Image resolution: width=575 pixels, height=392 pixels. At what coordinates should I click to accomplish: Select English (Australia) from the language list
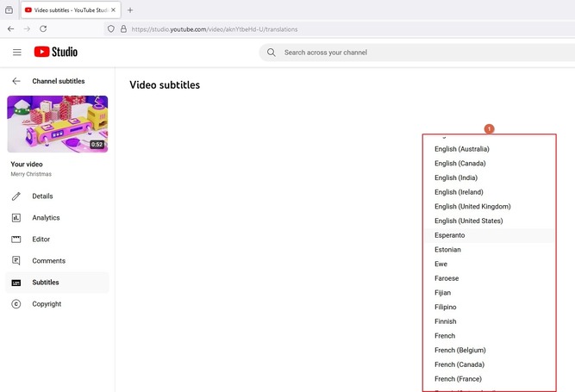point(490,149)
